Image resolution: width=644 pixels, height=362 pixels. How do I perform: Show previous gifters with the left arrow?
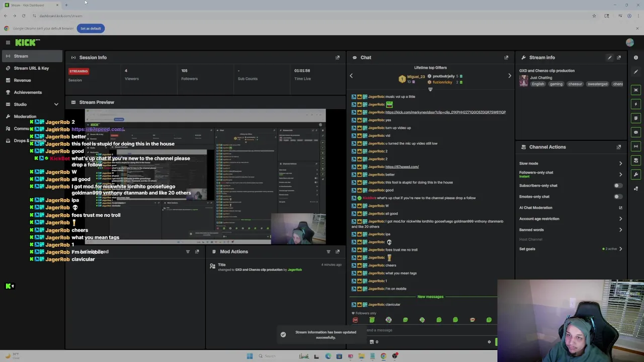pos(351,76)
